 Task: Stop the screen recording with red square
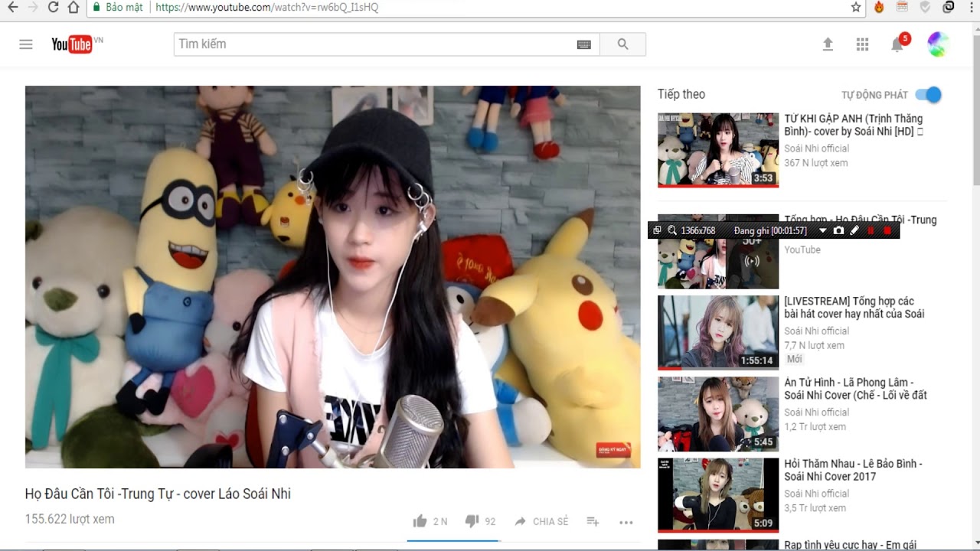coord(887,230)
